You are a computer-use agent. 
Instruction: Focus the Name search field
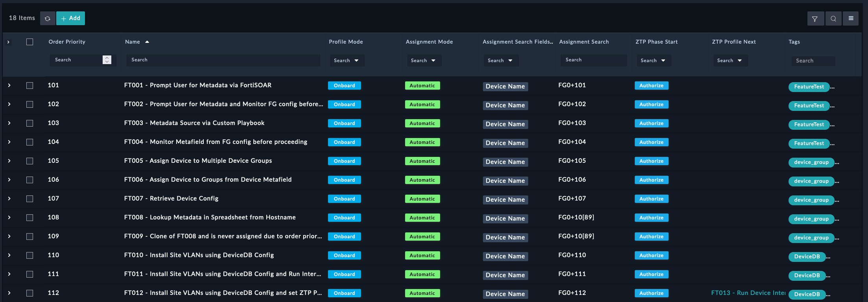[x=223, y=60]
